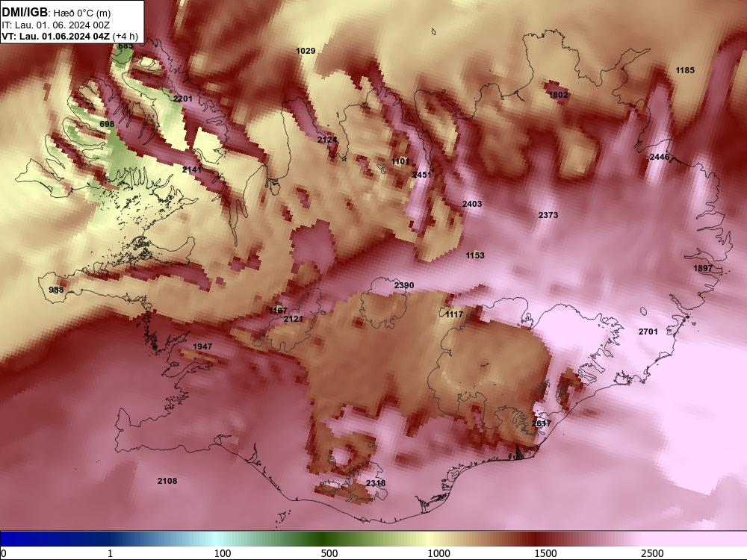
Task: Click the map value 2124
Action: pos(327,140)
